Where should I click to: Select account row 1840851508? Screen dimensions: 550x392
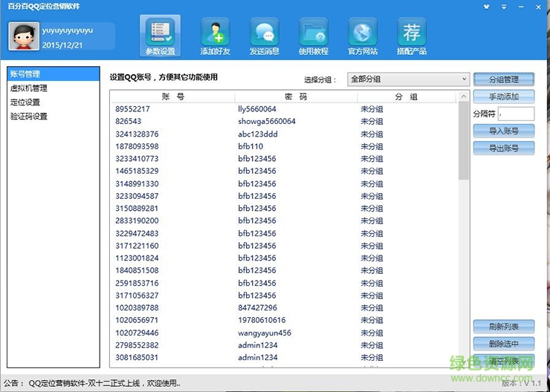(x=285, y=270)
